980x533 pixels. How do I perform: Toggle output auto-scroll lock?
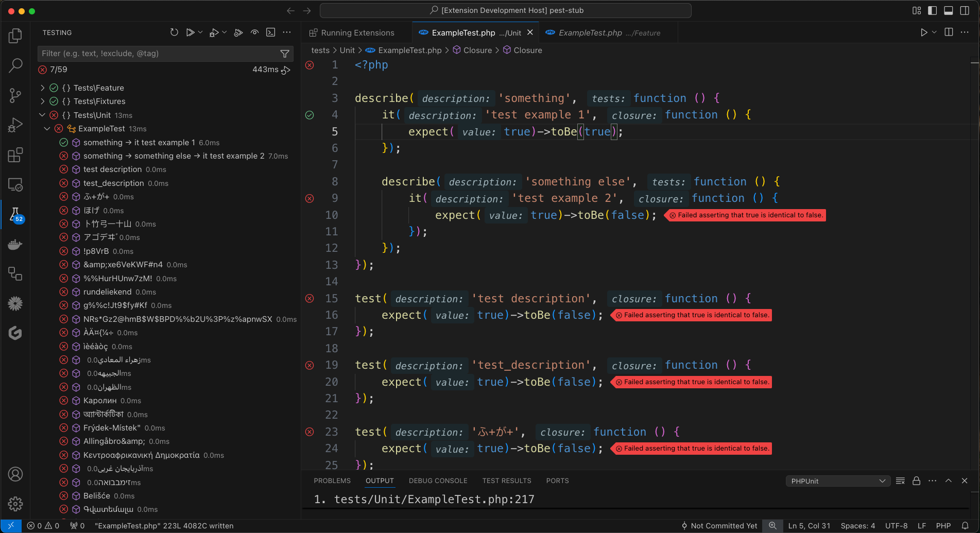click(916, 480)
